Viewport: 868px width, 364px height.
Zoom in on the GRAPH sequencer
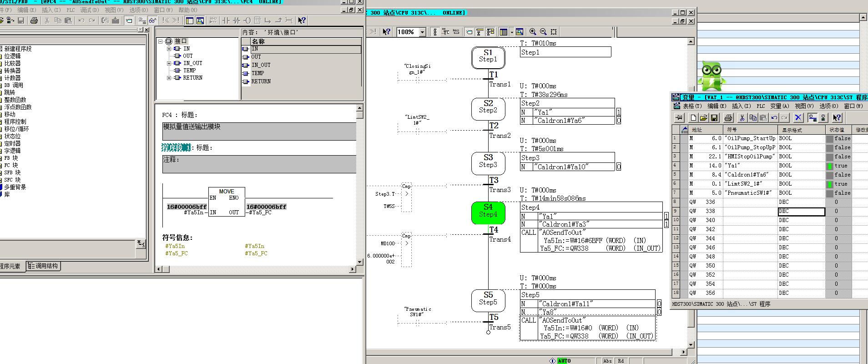point(533,32)
